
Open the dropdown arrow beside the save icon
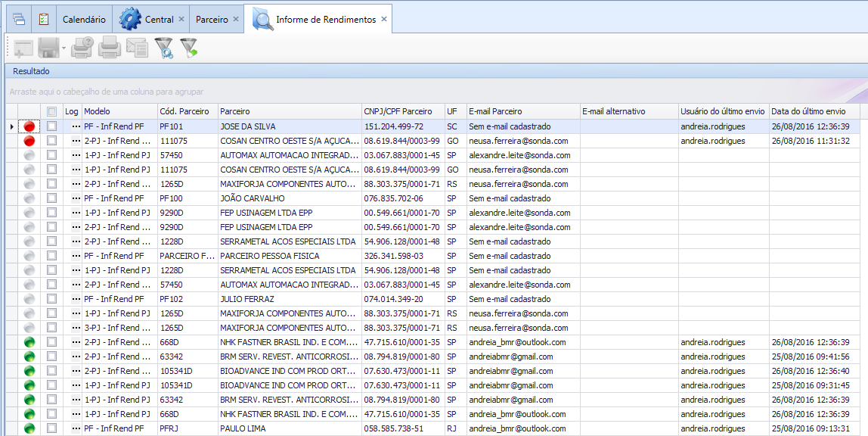[x=64, y=49]
